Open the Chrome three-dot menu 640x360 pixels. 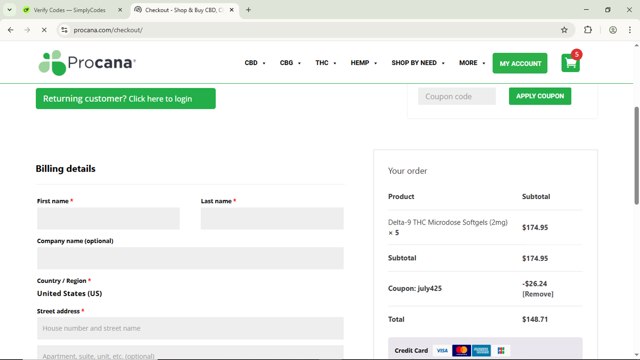(x=629, y=30)
